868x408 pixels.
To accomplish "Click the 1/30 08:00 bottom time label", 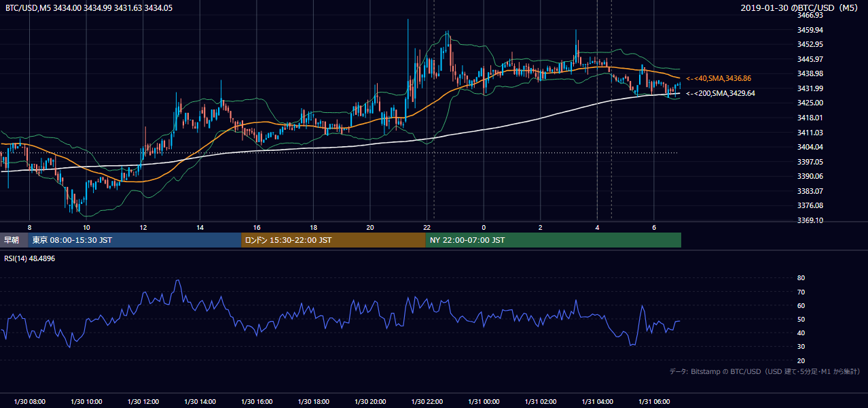I will click(x=29, y=402).
